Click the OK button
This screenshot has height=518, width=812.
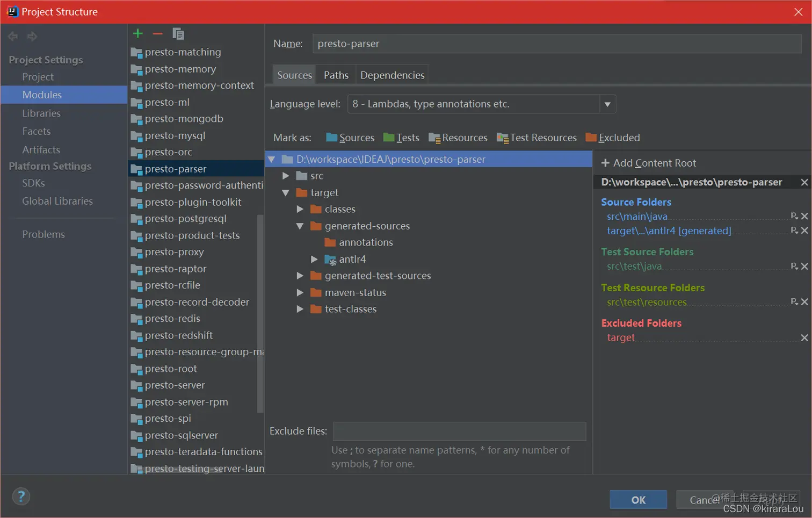(x=638, y=500)
